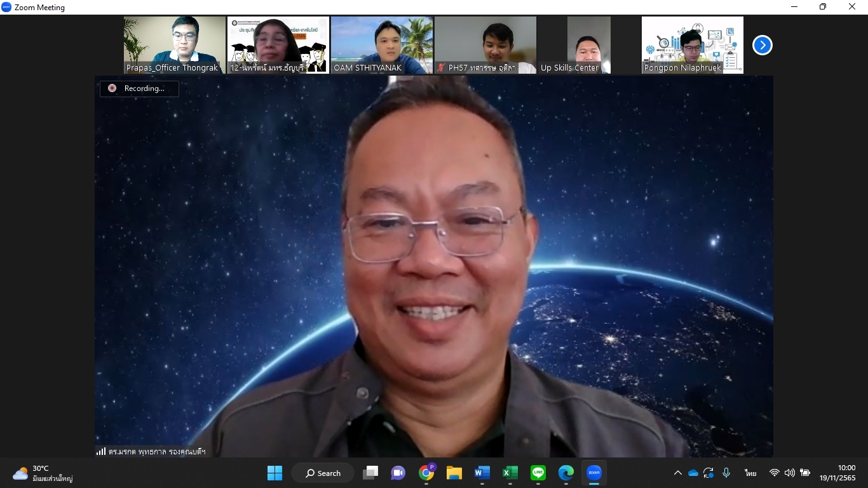The image size is (868, 488).
Task: Select Prapas_Officer Thongrak's video thumbnail
Action: [175, 45]
